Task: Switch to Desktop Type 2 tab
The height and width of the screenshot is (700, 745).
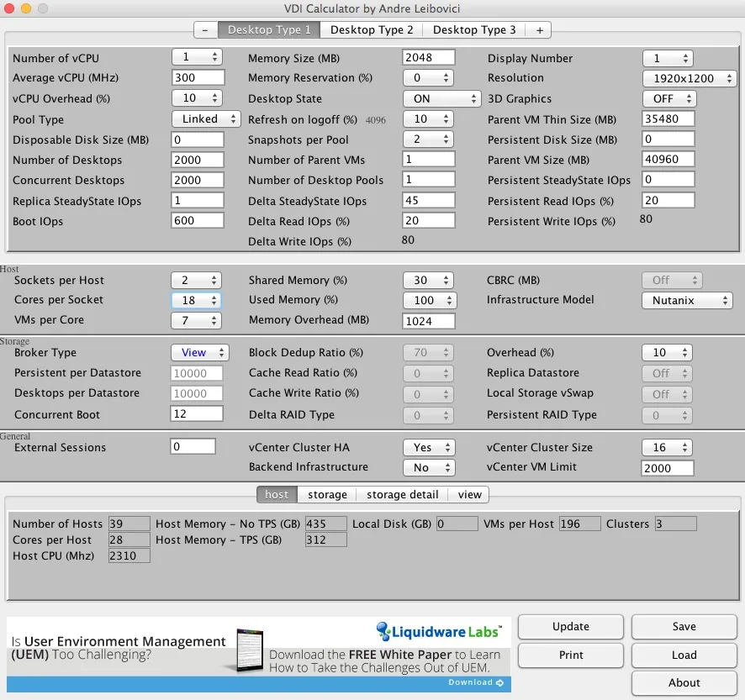Action: pyautogui.click(x=372, y=30)
